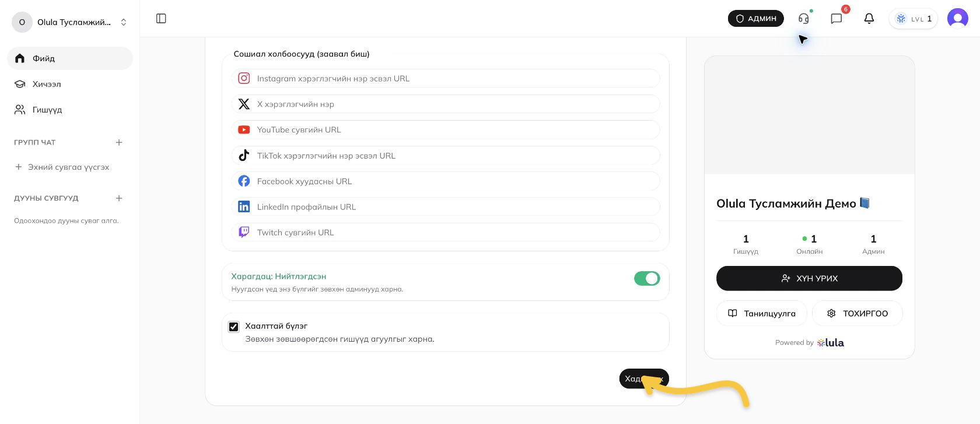Open the Фийд menu item
This screenshot has width=980, height=424.
coord(70,58)
